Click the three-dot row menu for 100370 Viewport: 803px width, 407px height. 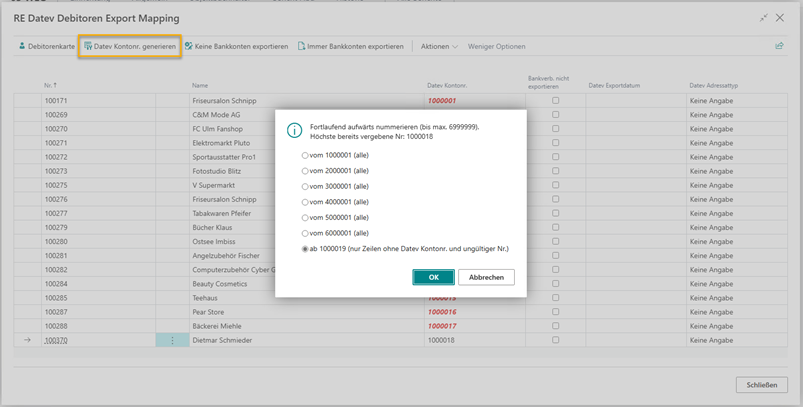[x=172, y=340]
